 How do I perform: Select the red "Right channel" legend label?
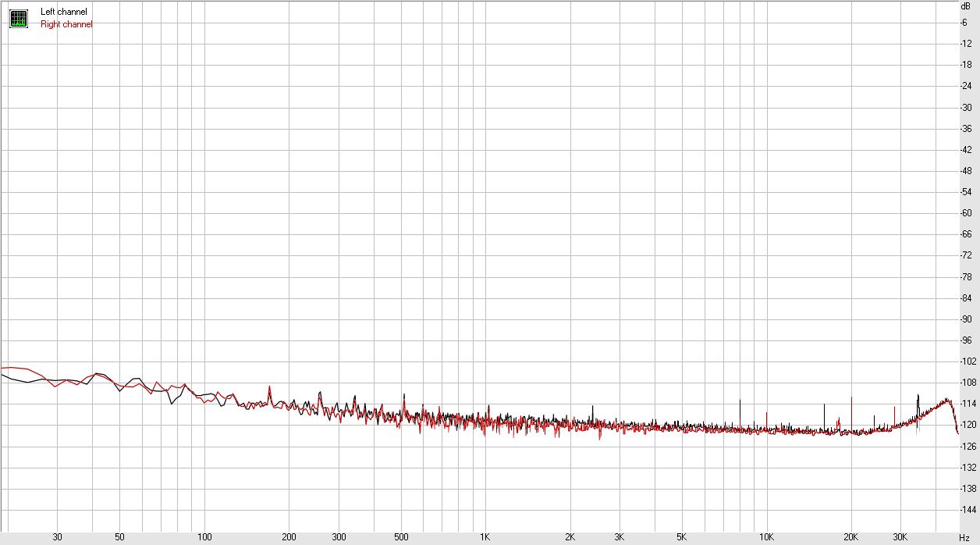click(66, 24)
